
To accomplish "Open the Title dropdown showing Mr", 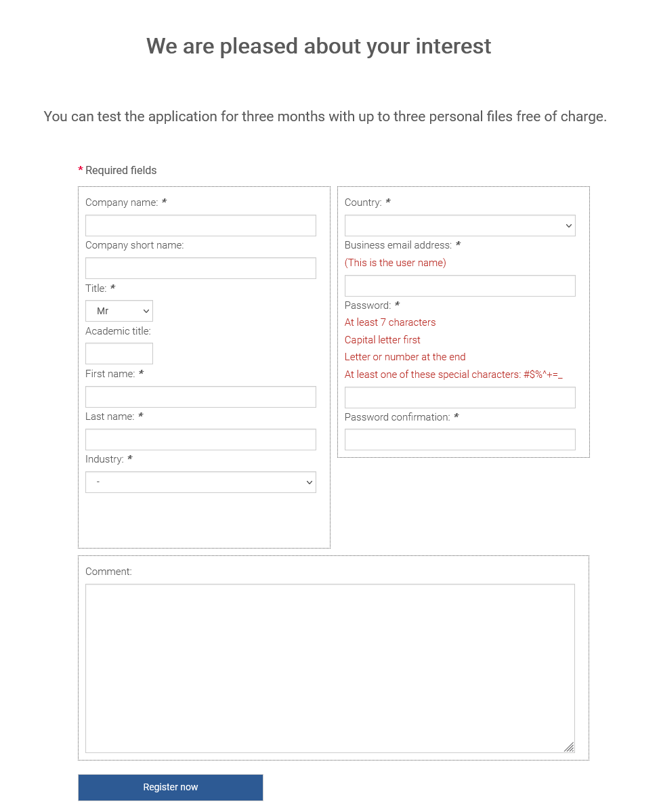I will (x=119, y=311).
